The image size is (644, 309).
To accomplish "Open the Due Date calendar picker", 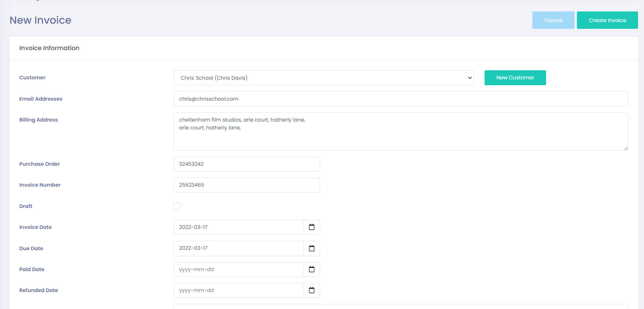I will (x=312, y=248).
